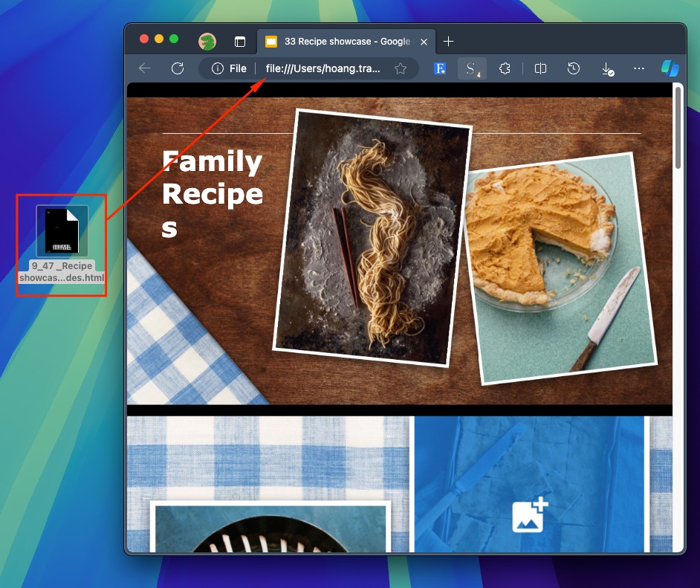Click the vertical page scrollbar thumb
The image size is (700, 588).
click(x=678, y=128)
